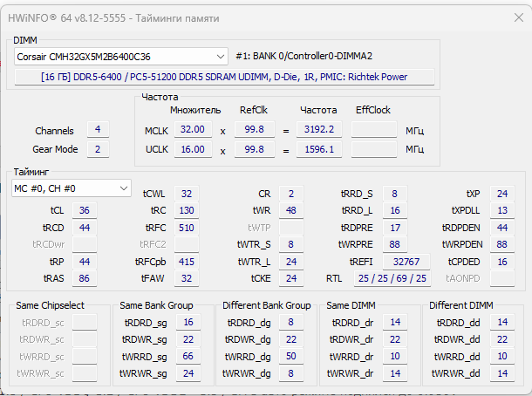
Task: Click the tCWL value field
Action: tap(187, 194)
